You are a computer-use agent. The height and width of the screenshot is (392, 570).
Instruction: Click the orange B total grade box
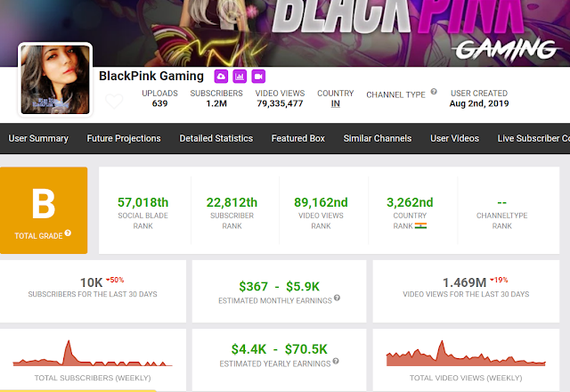tap(44, 210)
